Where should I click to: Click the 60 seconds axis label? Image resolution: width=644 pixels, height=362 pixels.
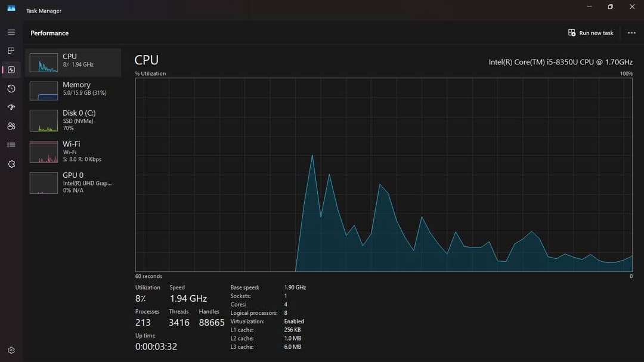tap(148, 276)
